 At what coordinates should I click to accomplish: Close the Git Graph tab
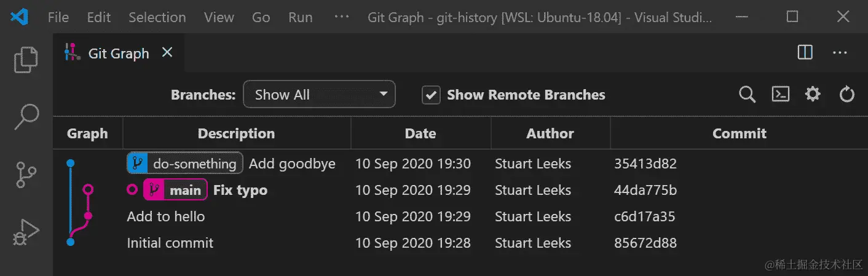pyautogui.click(x=167, y=53)
